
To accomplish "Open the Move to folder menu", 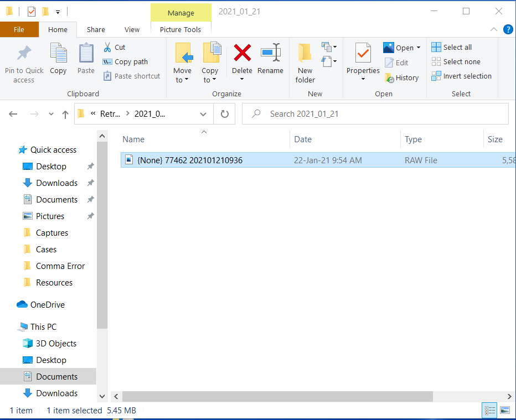I will point(182,63).
